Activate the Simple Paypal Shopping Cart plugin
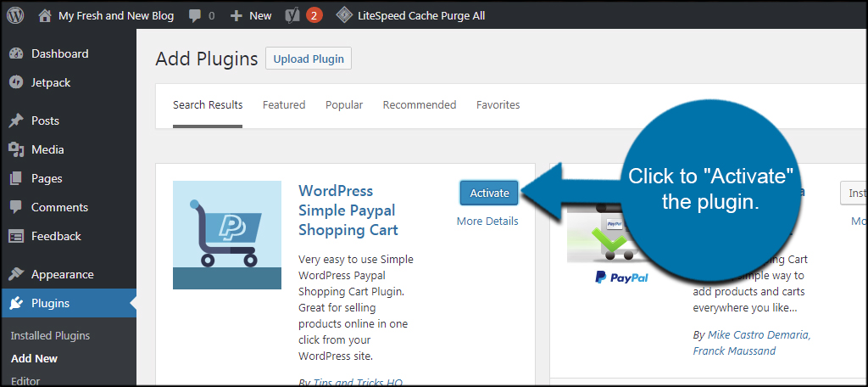This screenshot has width=868, height=387. click(489, 193)
